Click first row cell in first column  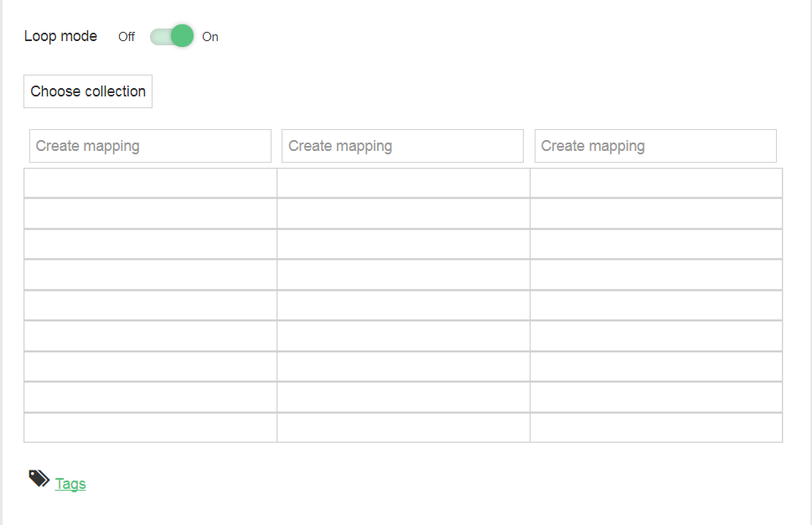[151, 183]
